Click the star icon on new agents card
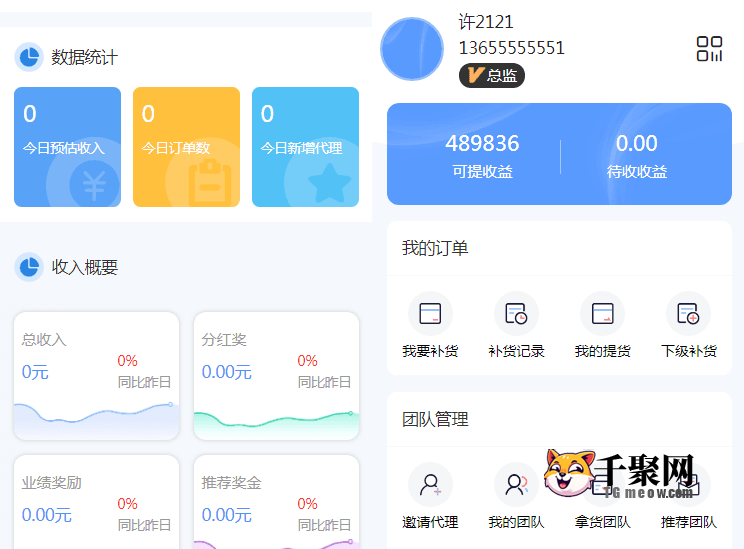The width and height of the screenshot is (744, 549). click(x=329, y=184)
